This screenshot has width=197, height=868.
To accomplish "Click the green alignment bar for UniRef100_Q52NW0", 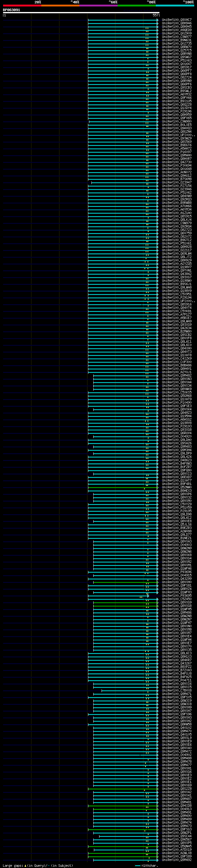I will click(123, 487).
